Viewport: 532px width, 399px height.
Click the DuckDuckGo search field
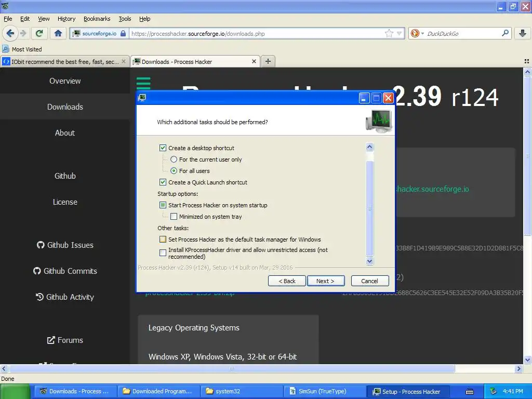point(463,33)
